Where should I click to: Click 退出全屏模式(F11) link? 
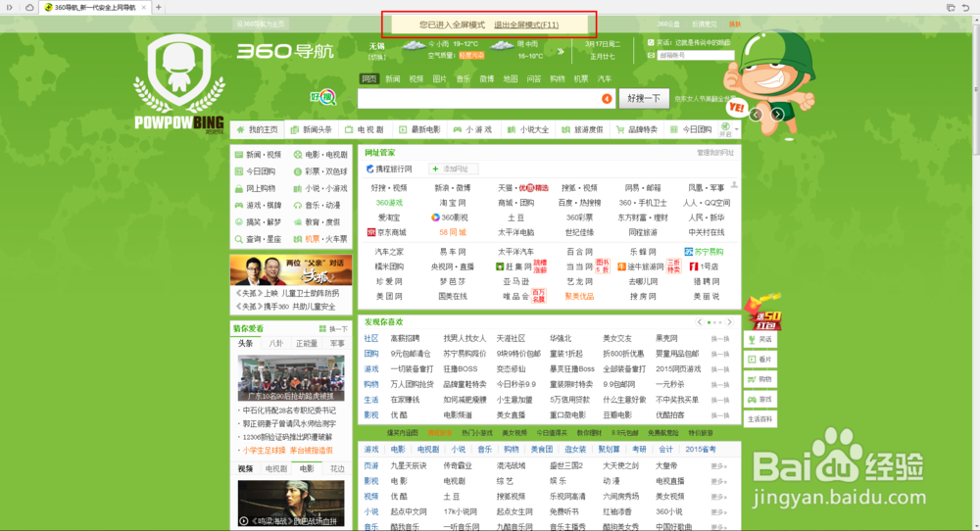point(526,25)
